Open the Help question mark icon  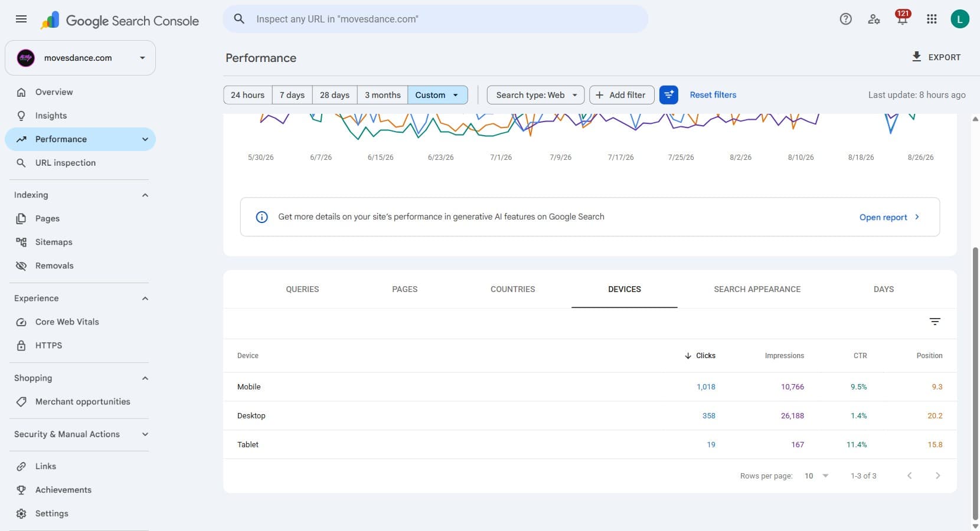845,19
